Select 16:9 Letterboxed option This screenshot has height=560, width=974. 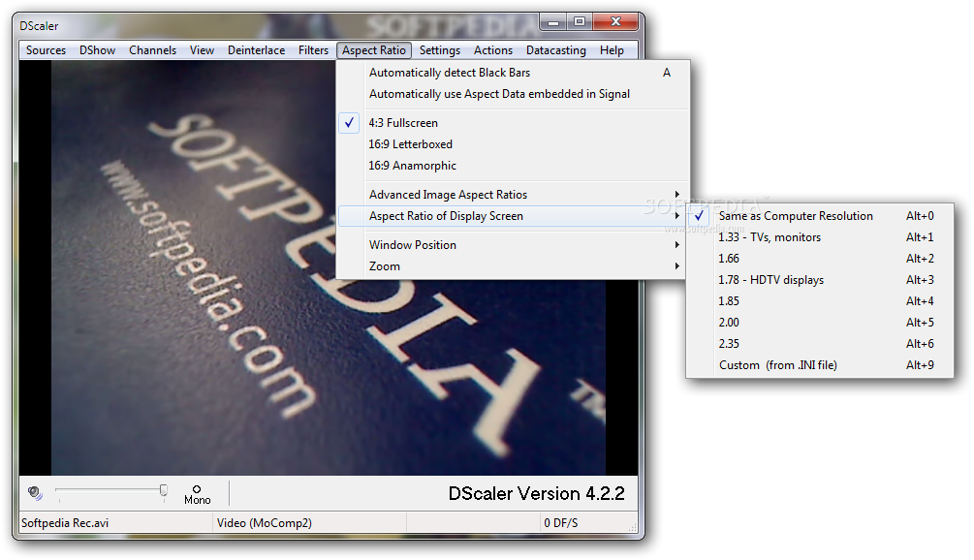[513, 144]
